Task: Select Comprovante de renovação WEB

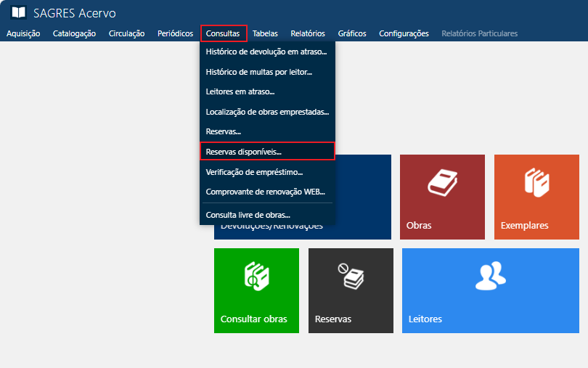Action: click(265, 192)
